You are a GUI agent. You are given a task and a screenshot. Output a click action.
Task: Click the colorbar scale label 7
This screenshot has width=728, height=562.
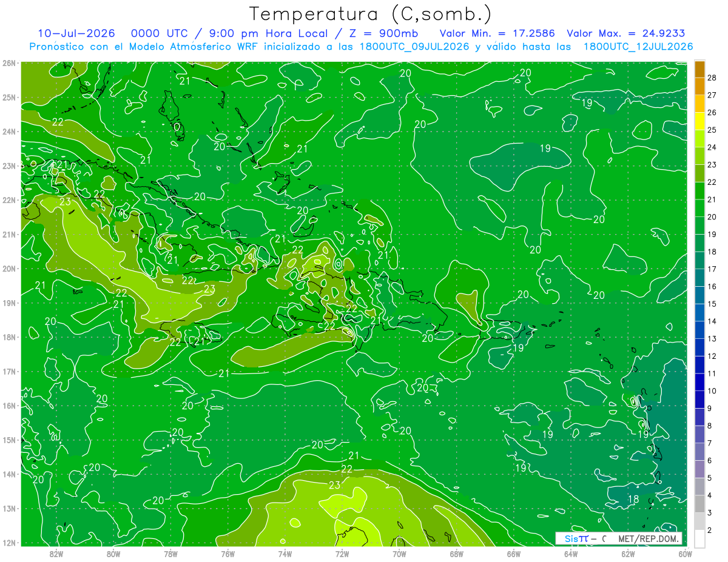(x=710, y=444)
